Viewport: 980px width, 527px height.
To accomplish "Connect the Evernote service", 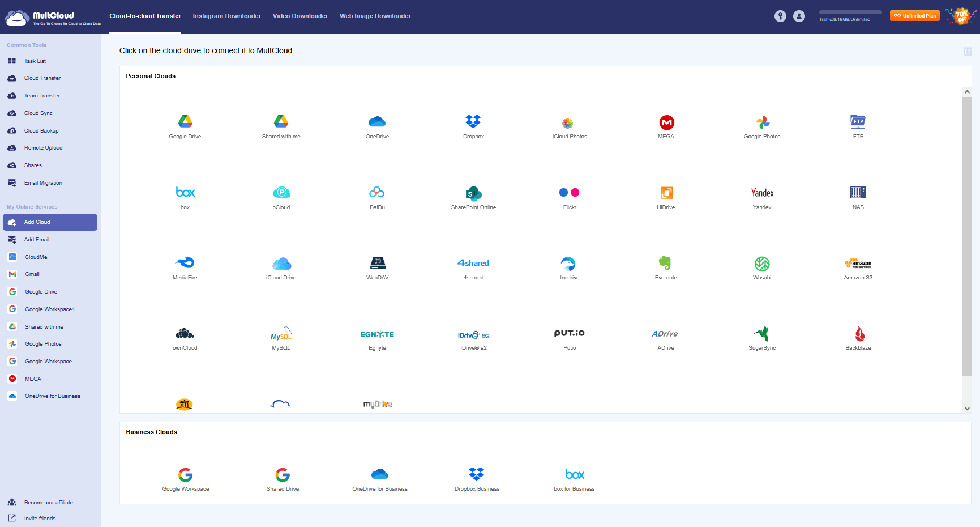I will [666, 263].
